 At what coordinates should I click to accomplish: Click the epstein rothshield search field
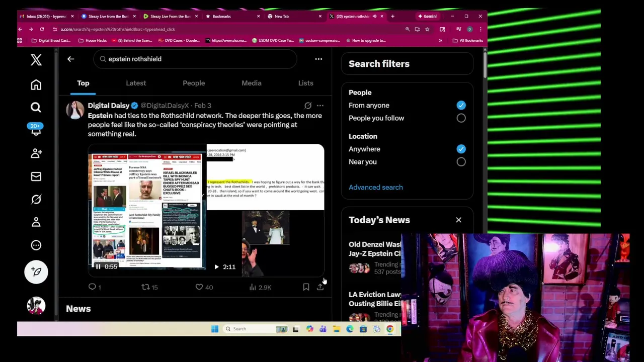195,59
